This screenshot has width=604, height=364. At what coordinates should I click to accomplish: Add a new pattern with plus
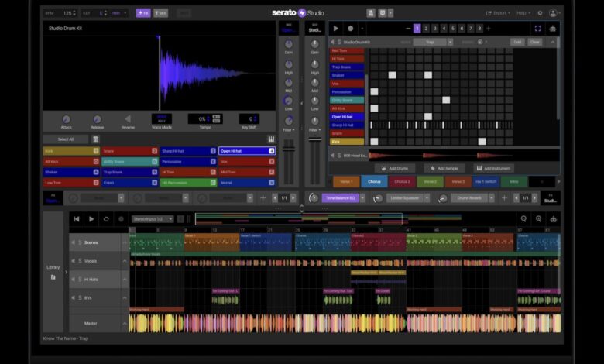click(489, 29)
